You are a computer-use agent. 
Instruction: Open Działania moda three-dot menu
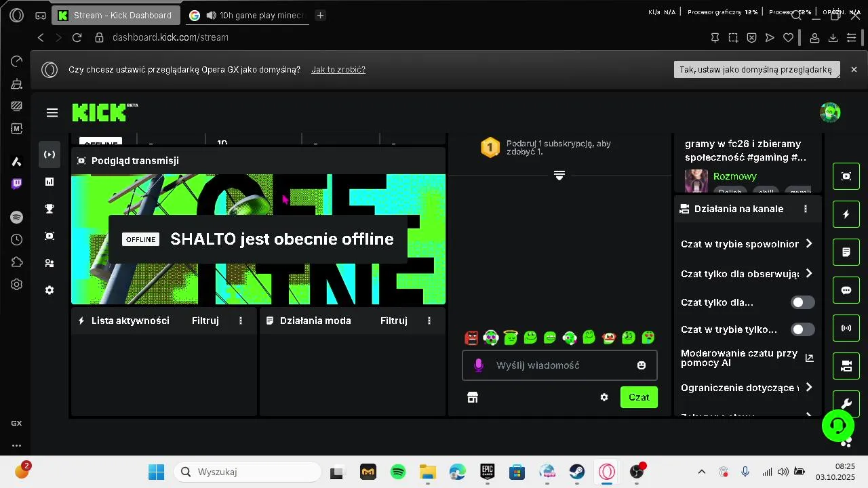[429, 321]
